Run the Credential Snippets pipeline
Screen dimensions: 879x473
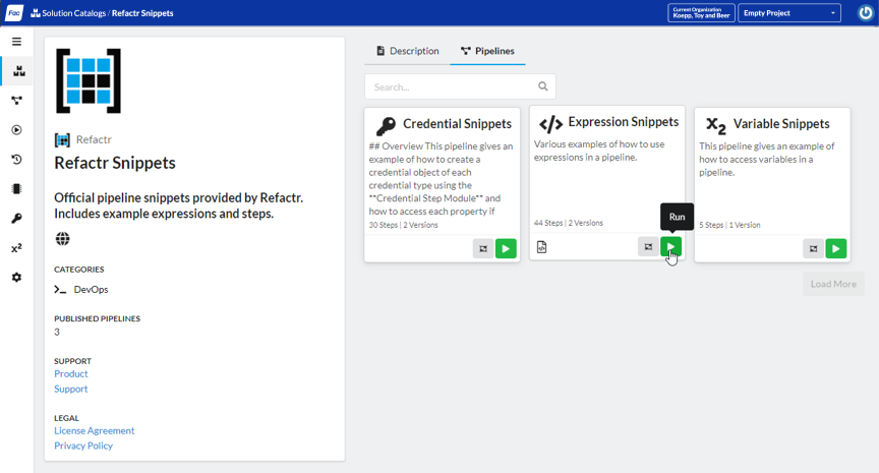(x=506, y=249)
